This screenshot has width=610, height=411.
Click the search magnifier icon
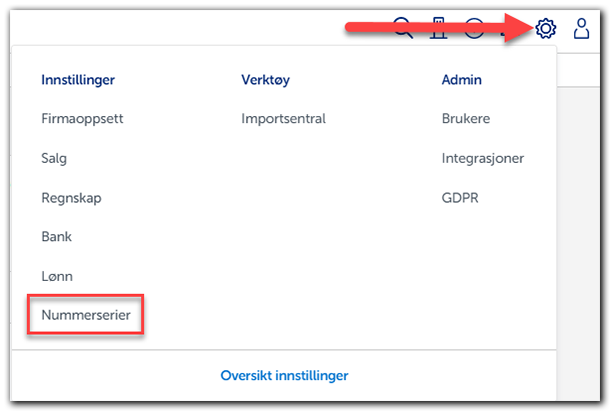click(x=403, y=29)
